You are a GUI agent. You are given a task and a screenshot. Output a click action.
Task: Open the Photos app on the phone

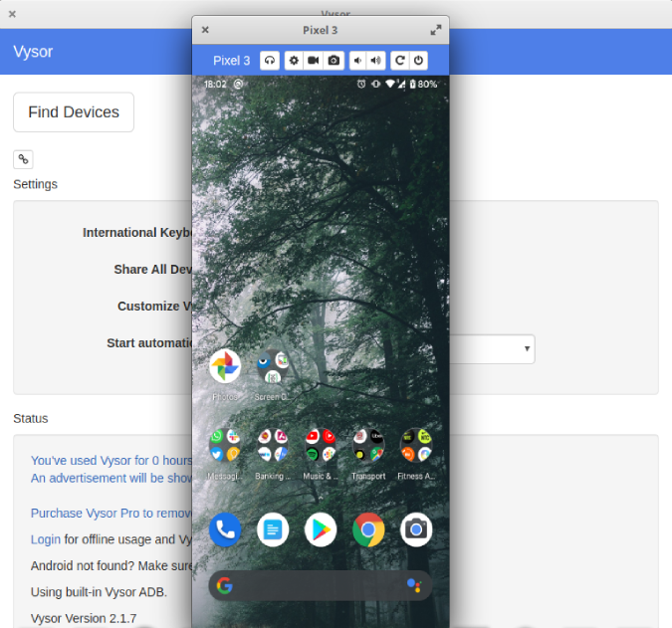pos(225,366)
